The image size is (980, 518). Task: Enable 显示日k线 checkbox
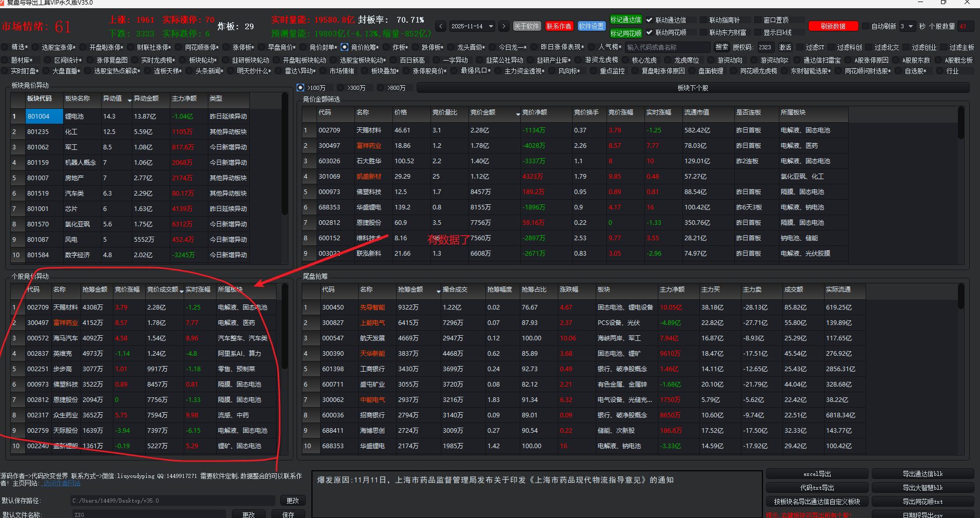757,32
